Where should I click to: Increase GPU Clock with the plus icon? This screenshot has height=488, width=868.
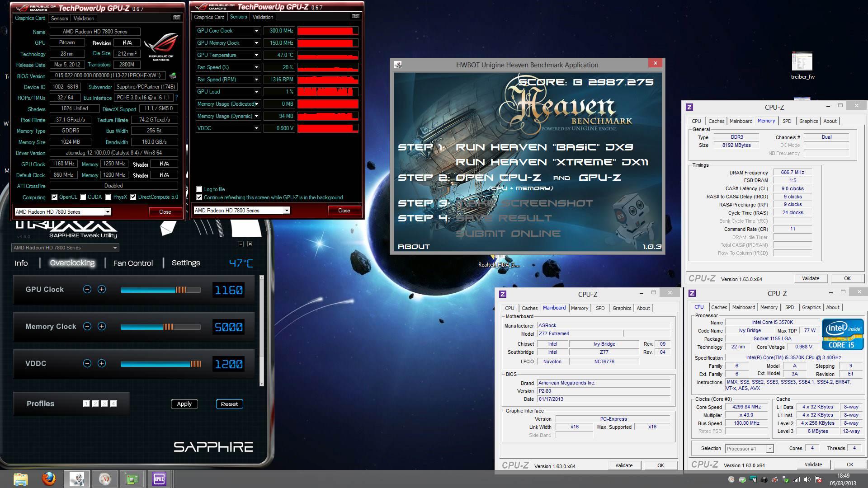(x=102, y=289)
